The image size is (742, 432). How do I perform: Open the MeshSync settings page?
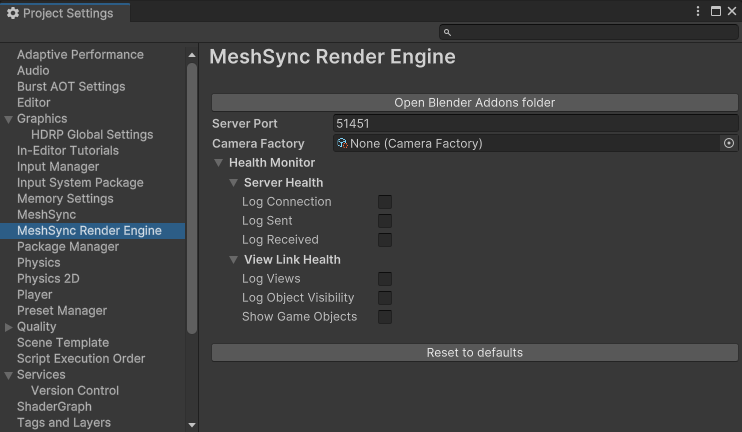click(x=46, y=214)
